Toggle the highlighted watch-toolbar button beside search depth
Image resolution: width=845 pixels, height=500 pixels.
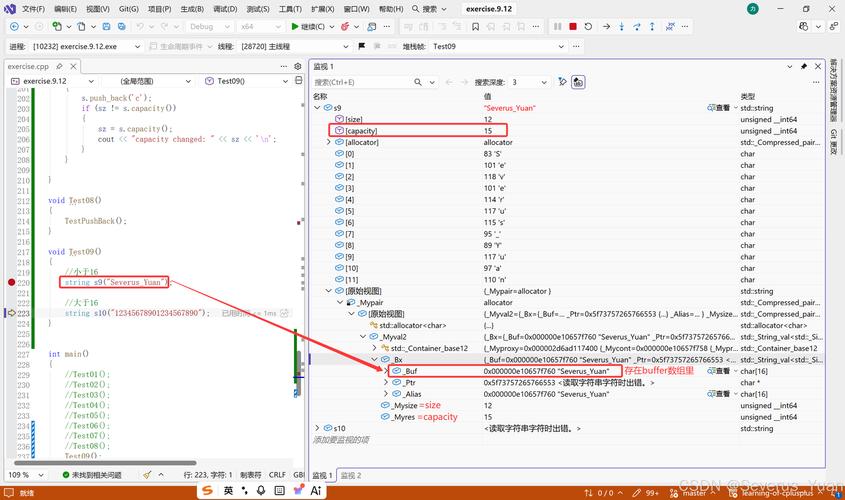tap(578, 82)
